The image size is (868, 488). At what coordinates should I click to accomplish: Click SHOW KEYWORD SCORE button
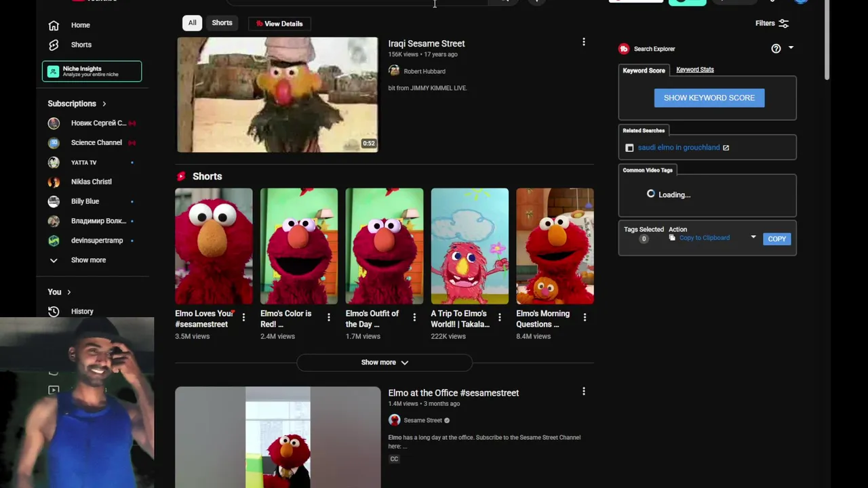[x=709, y=98]
